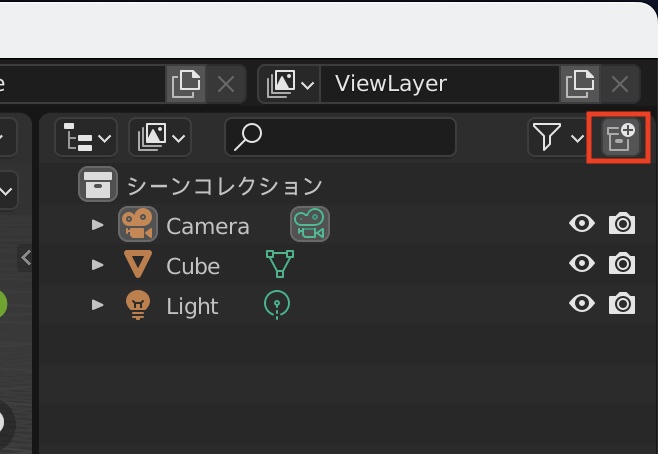
Task: Click the ViewLayer name field
Action: coord(440,84)
